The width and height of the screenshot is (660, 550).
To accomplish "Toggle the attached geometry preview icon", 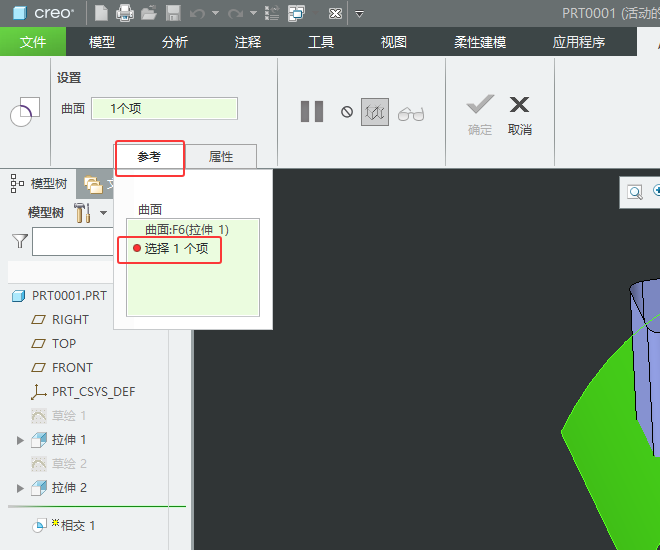I will 375,112.
